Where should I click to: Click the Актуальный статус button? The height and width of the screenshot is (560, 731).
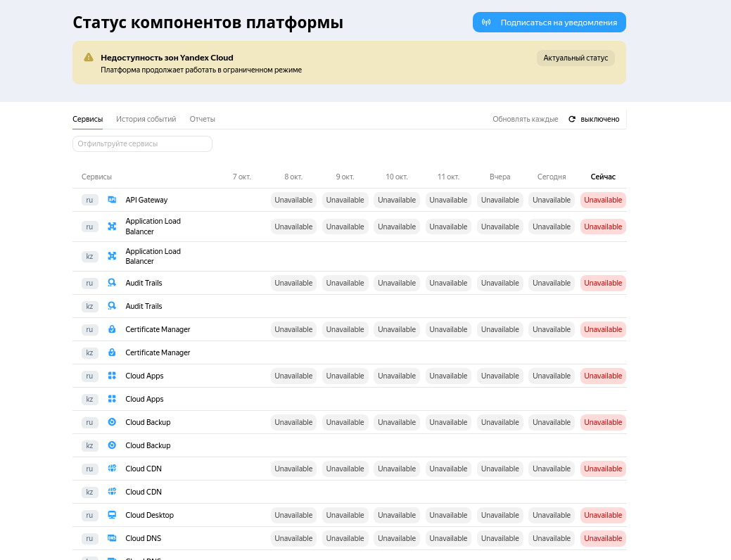[576, 58]
